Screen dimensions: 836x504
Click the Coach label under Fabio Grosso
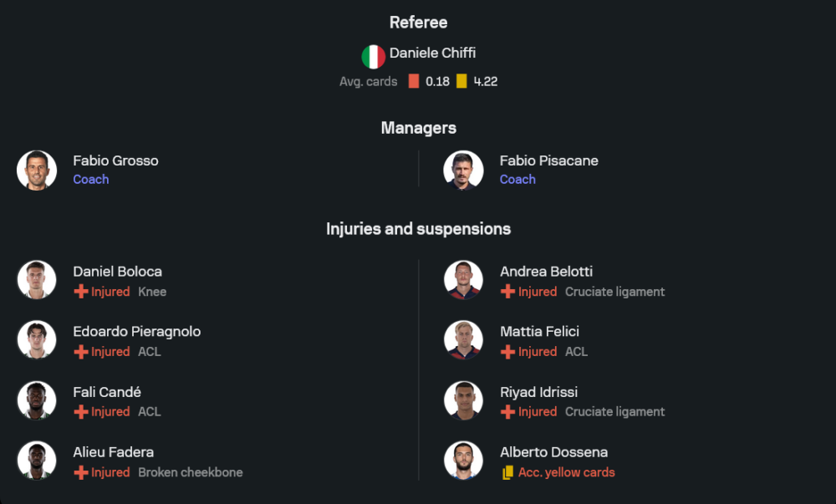pyautogui.click(x=91, y=180)
